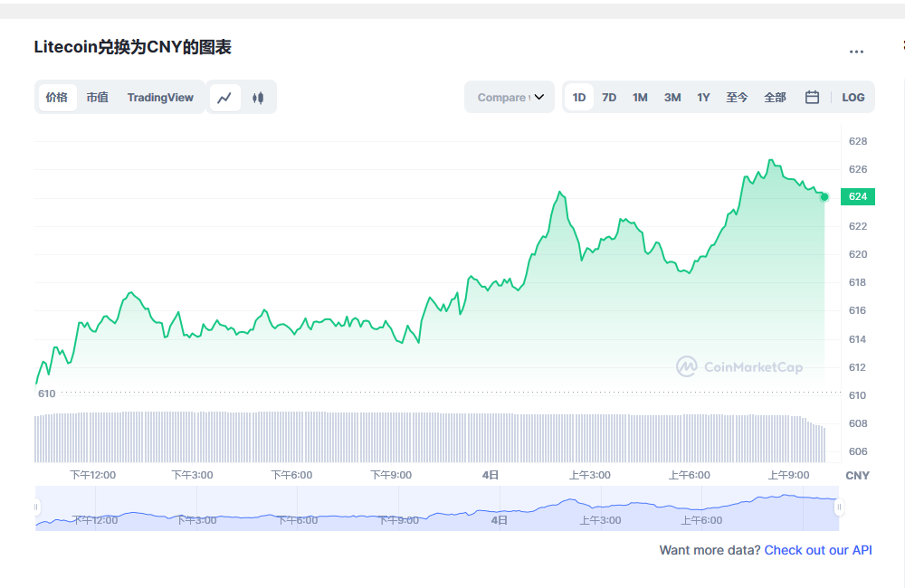The image size is (905, 588).
Task: Grab the right range slider handle
Action: pyautogui.click(x=839, y=507)
